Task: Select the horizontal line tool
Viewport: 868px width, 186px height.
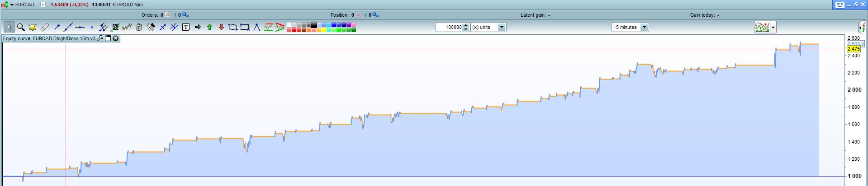Action: (80, 27)
